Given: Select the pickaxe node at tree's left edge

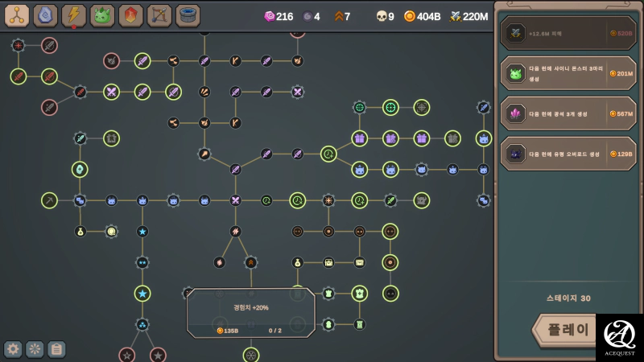Looking at the screenshot, I should click(49, 200).
